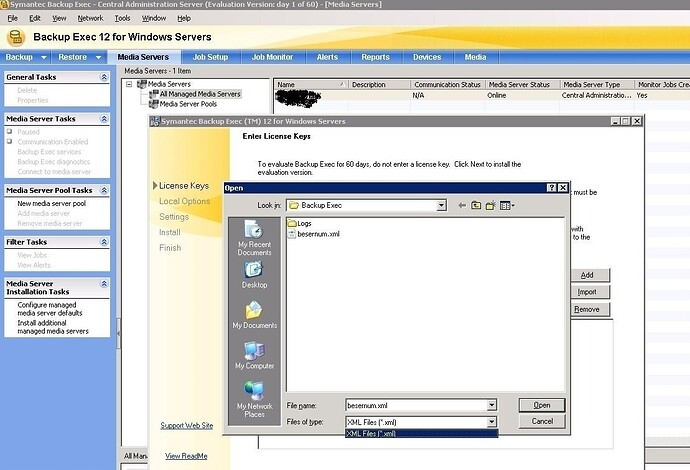Click Install additional managed media servers
Screen dimensions: 690x470
pyautogui.click(x=53, y=327)
